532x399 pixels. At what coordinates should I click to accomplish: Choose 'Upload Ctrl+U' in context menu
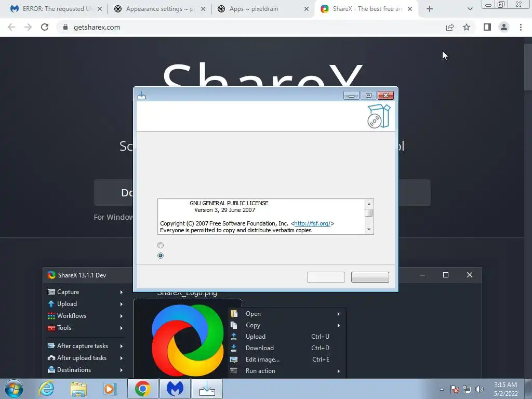(286, 337)
